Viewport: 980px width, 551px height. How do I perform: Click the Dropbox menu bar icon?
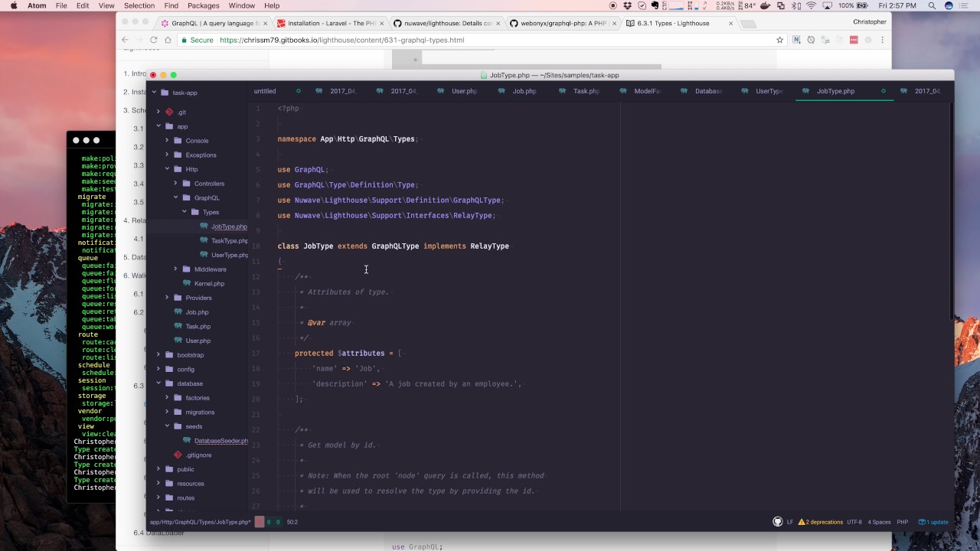[x=628, y=5]
